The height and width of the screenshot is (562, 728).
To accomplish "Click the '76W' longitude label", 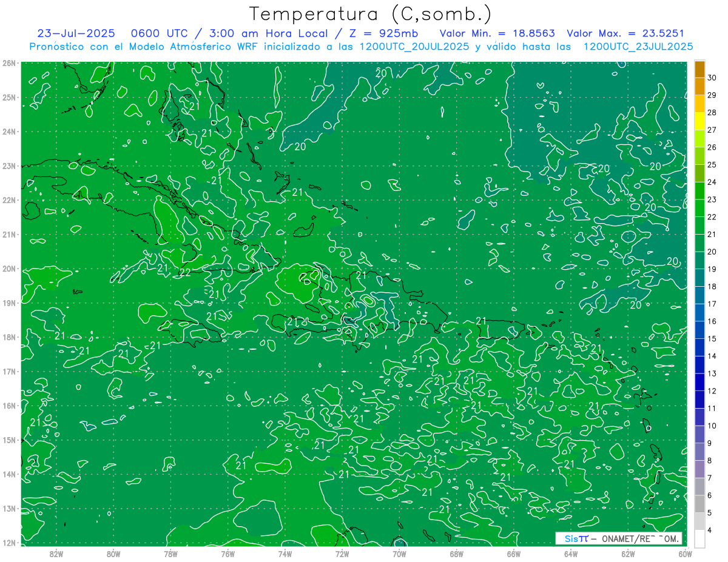I will 227,554.
